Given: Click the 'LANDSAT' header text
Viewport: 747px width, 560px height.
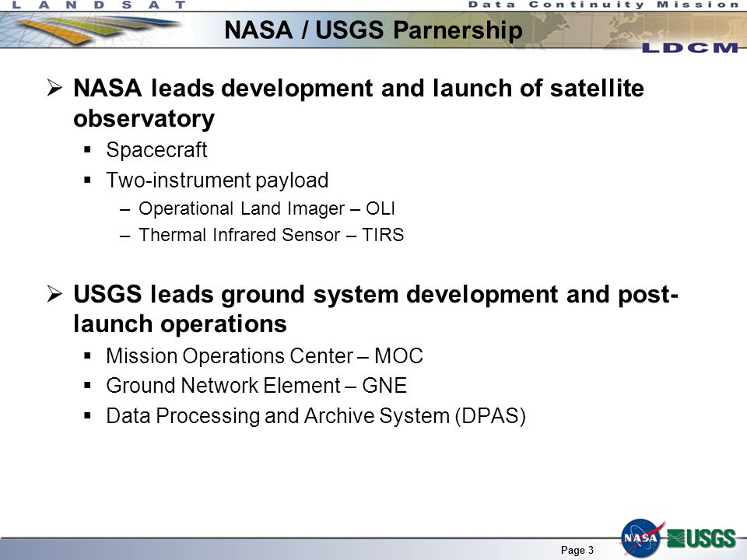Looking at the screenshot, I should point(99,5).
